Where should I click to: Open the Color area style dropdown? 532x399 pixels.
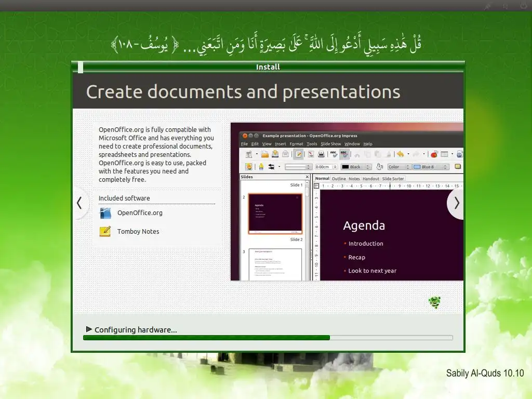[x=400, y=167]
